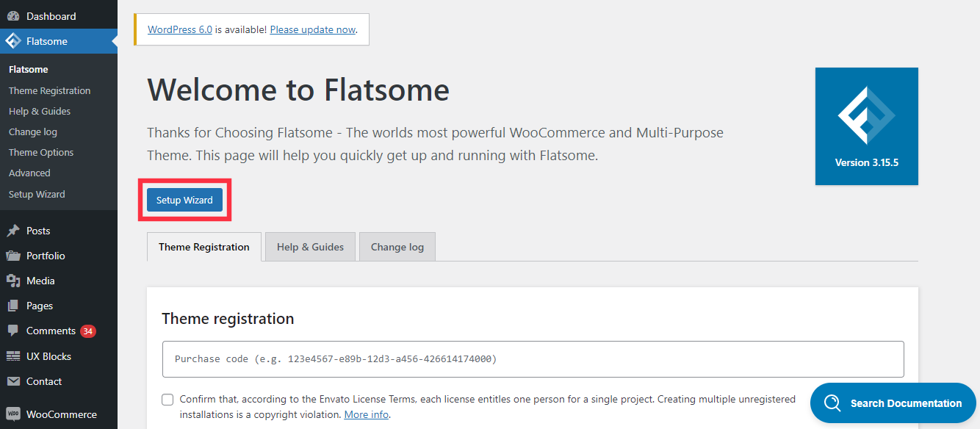Click the Please update now link
980x429 pixels.
[x=313, y=29]
